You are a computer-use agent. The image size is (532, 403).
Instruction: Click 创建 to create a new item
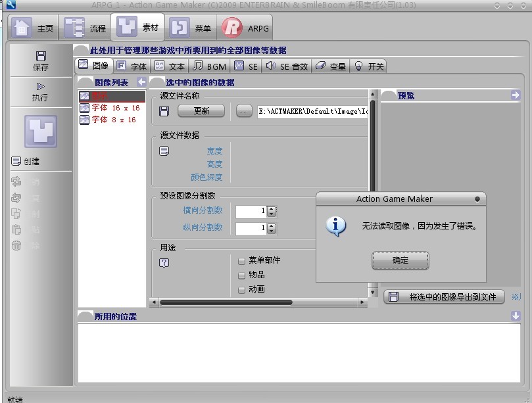[26, 161]
